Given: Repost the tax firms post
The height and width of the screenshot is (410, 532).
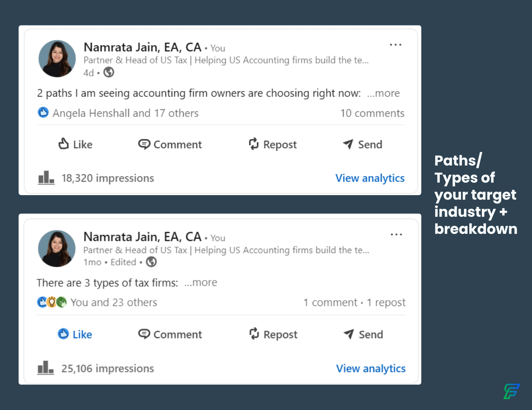Looking at the screenshot, I should [273, 334].
